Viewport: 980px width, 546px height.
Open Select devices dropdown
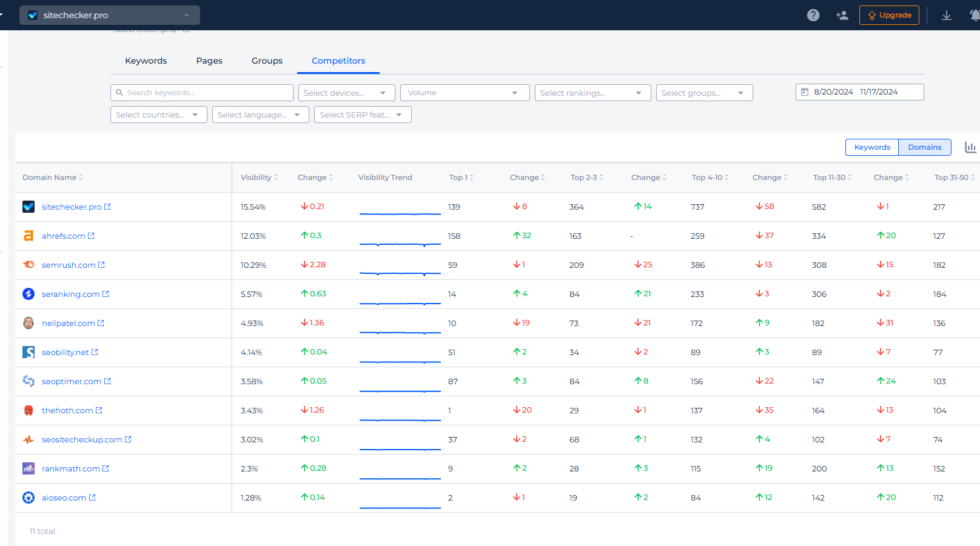coord(347,93)
